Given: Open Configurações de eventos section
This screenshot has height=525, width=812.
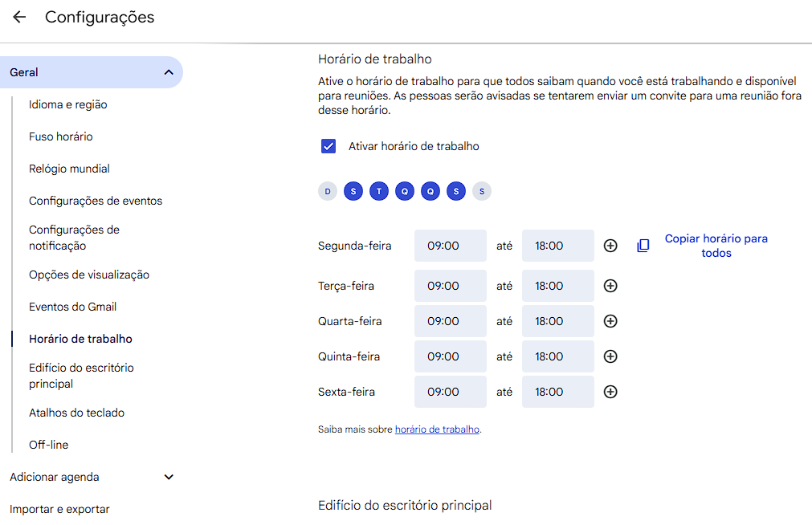Looking at the screenshot, I should pyautogui.click(x=96, y=201).
